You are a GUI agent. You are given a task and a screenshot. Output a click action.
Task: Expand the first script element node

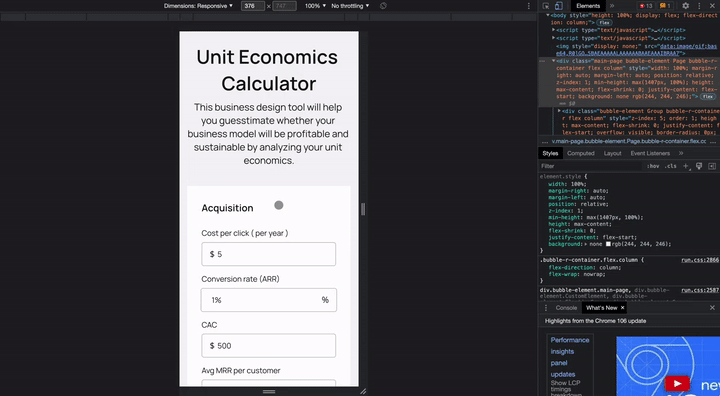coord(553,30)
